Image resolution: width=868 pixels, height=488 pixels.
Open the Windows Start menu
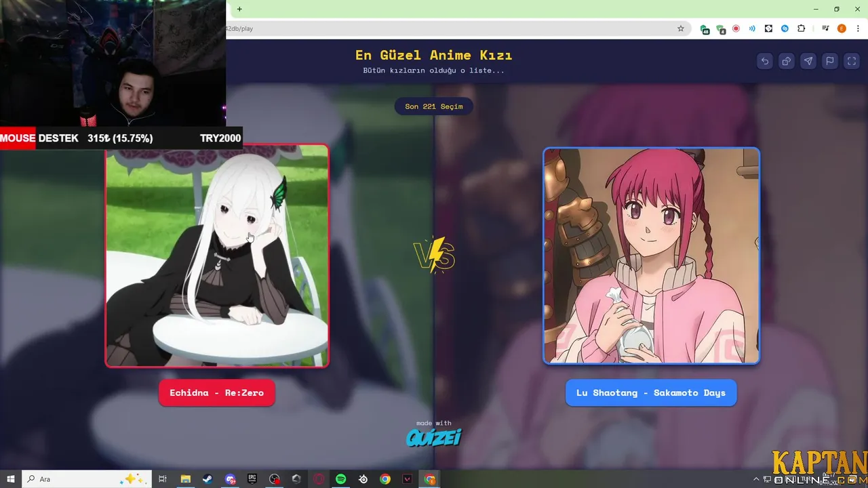click(11, 479)
